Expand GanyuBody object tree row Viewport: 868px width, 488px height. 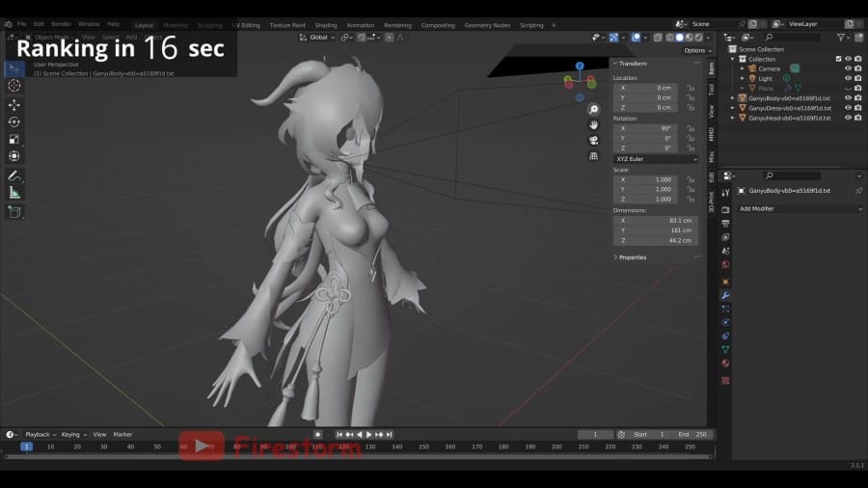pyautogui.click(x=732, y=98)
